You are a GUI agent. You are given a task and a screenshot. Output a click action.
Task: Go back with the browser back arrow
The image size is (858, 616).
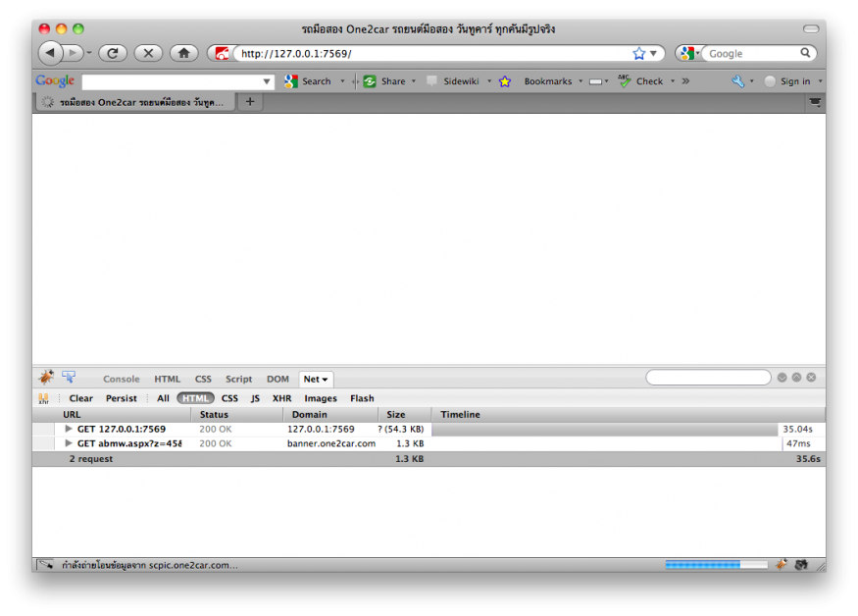[50, 53]
